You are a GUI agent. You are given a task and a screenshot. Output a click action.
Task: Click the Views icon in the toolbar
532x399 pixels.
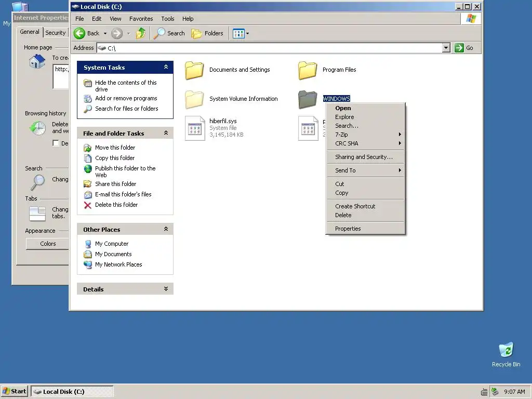tap(238, 33)
